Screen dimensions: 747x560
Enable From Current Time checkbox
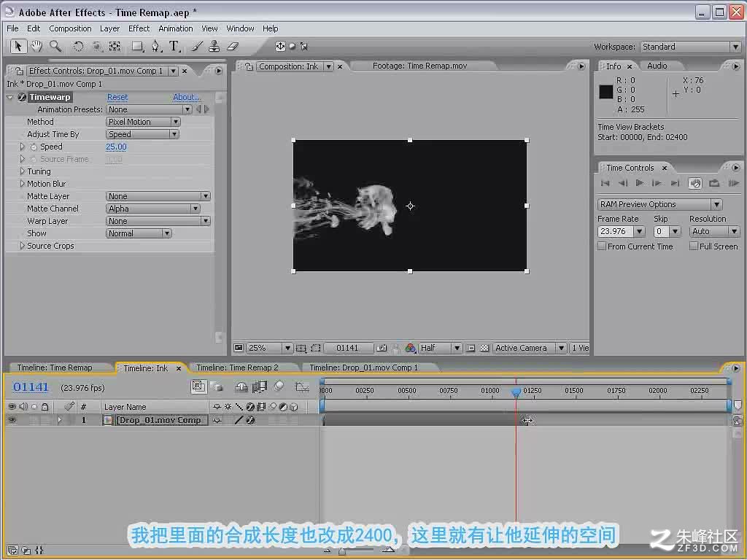[x=602, y=246]
